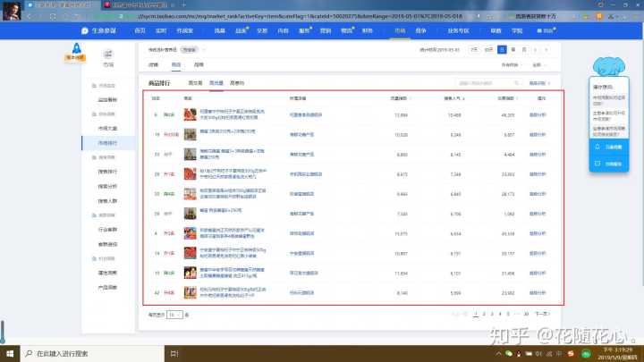Select the 高交易 sub-tab
Viewport: 644px width, 362px height.
tap(216, 82)
